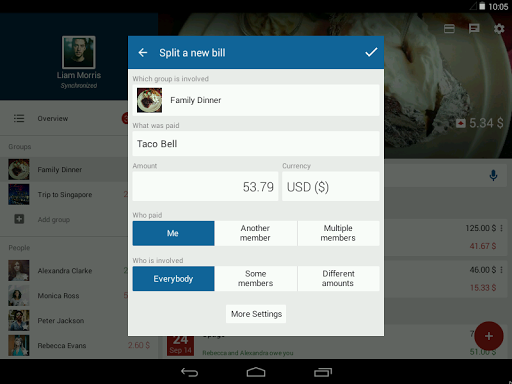
Task: Tap the Android home navigation icon
Action: [256, 372]
